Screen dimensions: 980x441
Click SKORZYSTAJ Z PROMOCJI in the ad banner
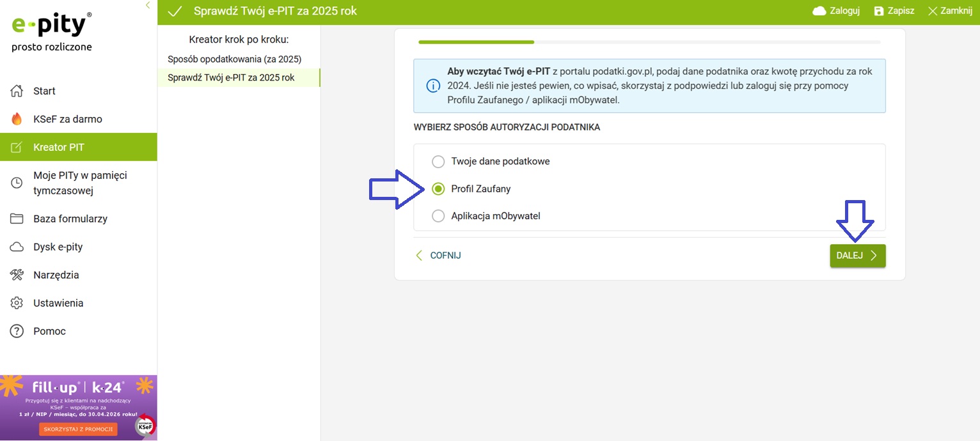(78, 429)
